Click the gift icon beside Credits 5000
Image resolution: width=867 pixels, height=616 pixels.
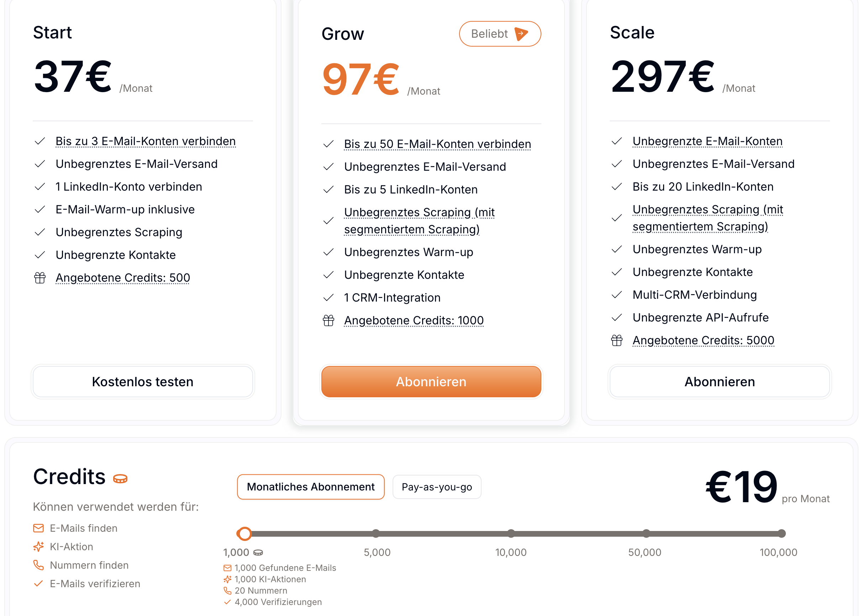tap(617, 341)
